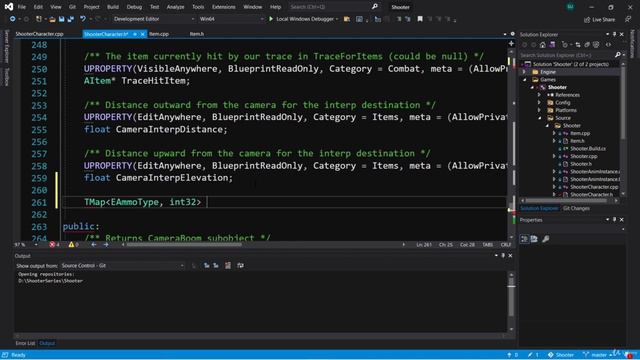Click the warning count indicator
This screenshot has height=360, width=640.
(73, 244)
